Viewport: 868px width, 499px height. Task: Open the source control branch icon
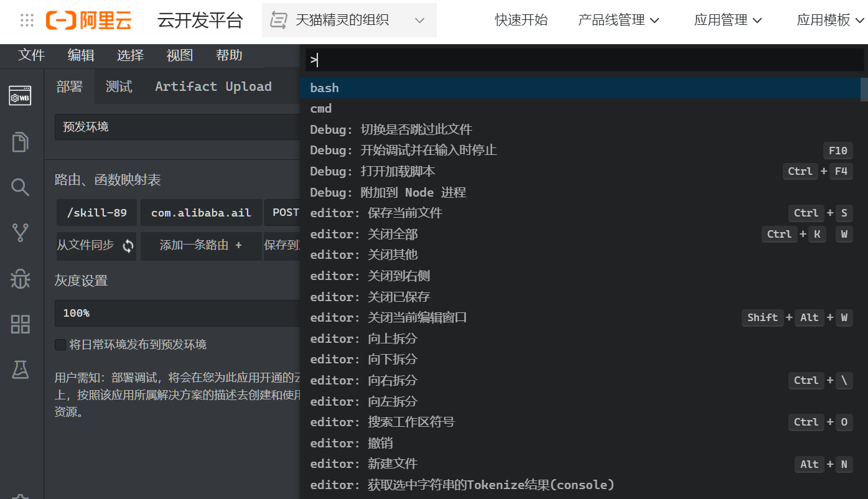coord(20,232)
